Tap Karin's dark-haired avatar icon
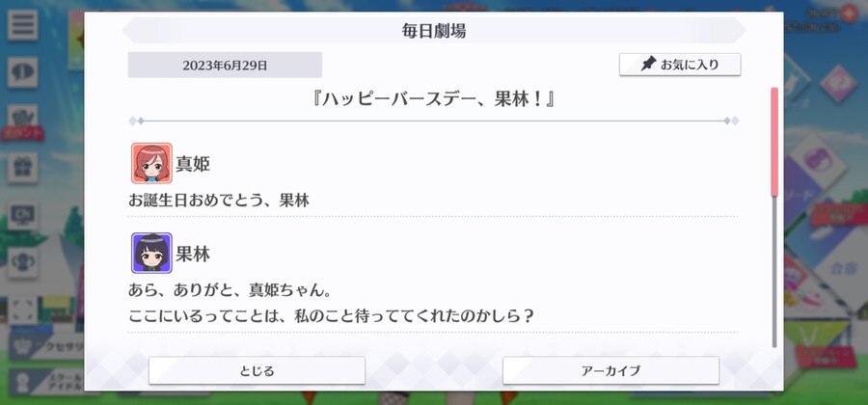 pos(151,253)
